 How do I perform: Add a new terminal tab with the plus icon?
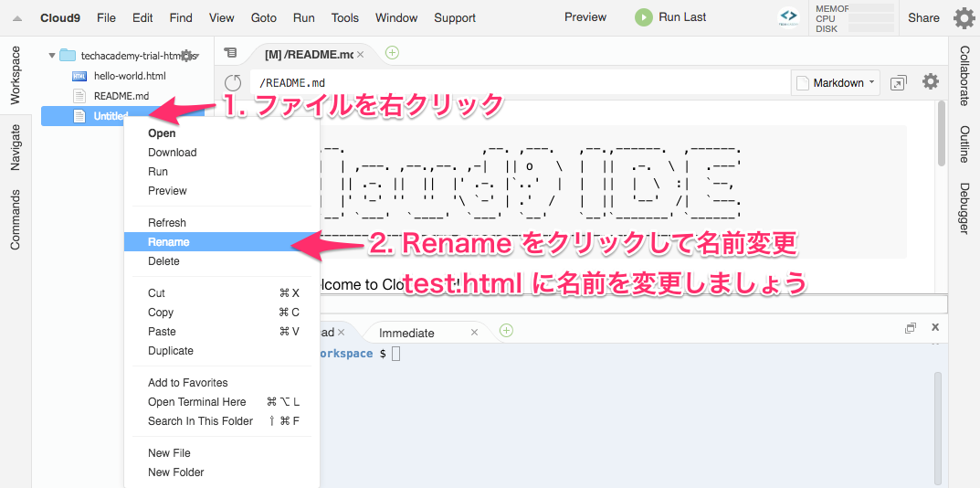[506, 331]
